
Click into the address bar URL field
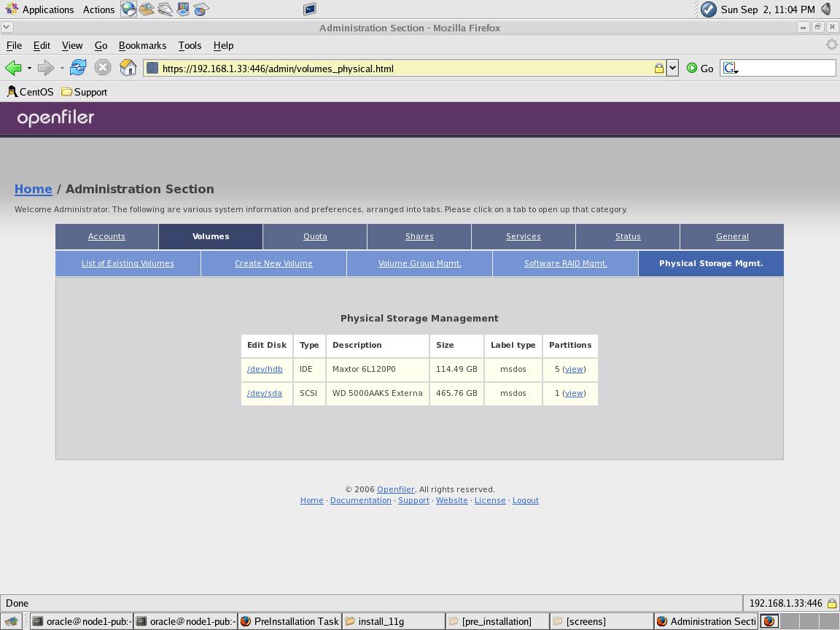coord(405,68)
